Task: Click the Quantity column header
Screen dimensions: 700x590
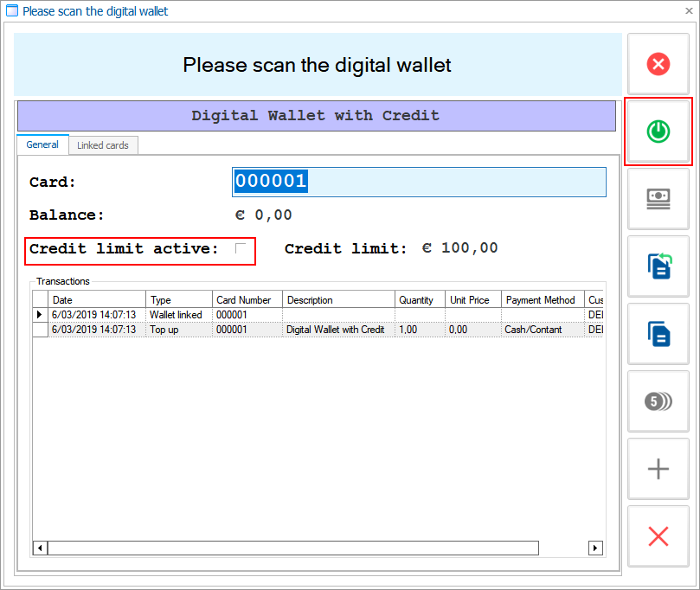Action: coord(420,300)
